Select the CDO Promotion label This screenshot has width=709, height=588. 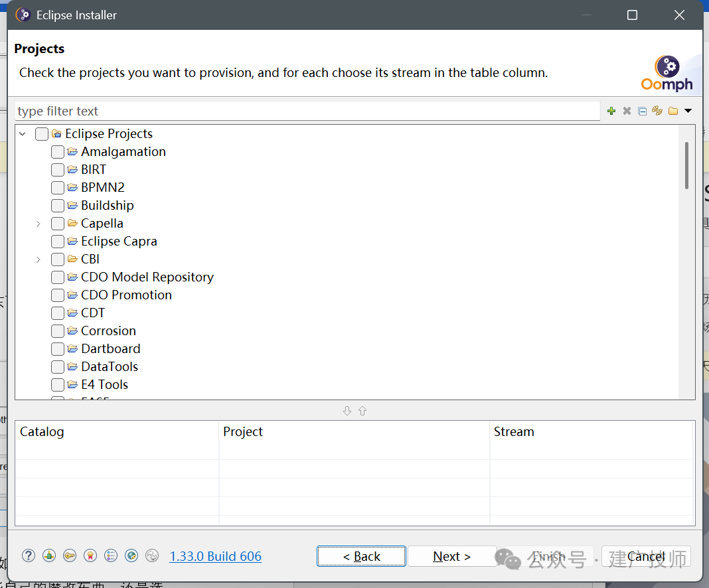point(126,295)
